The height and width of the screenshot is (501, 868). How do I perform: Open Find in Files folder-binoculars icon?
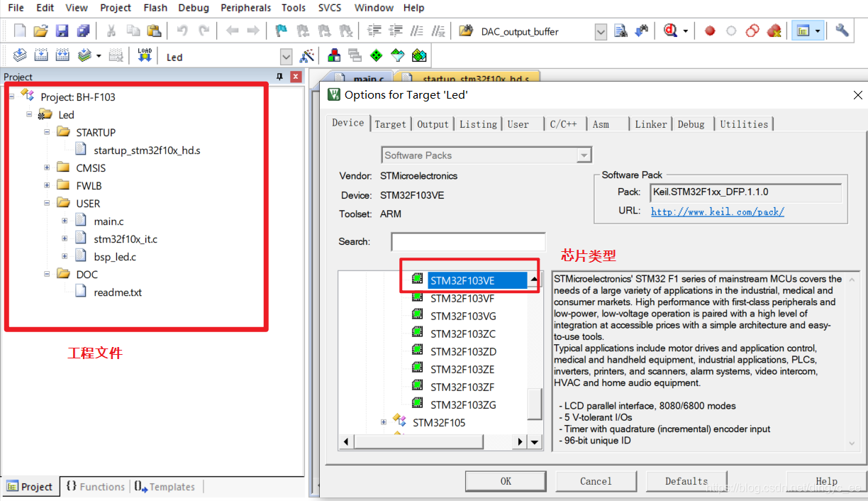466,31
